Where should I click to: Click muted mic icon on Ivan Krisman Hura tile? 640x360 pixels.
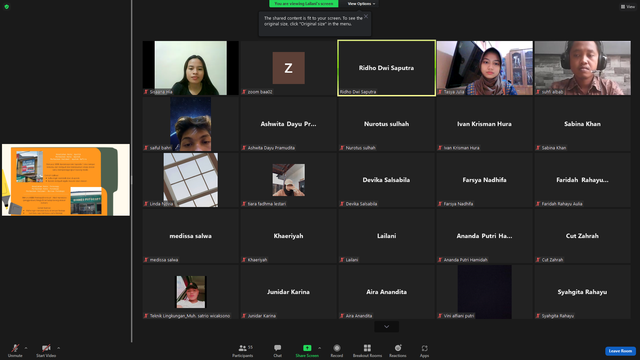click(x=440, y=148)
